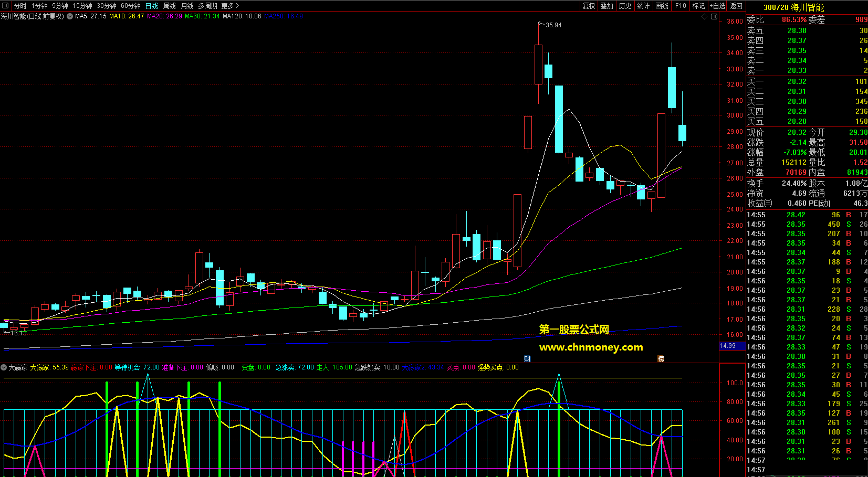
Task: Click the 涨幅 -7.03% value
Action: tap(795, 152)
